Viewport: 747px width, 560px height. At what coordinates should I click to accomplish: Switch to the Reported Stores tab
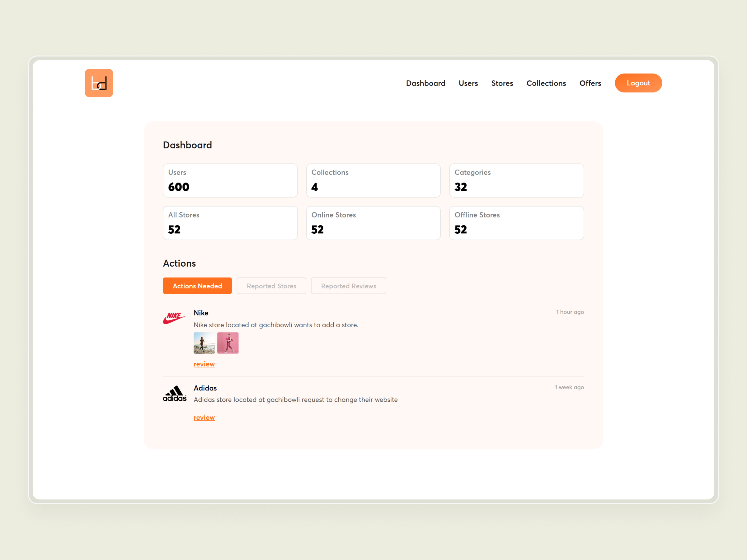[x=271, y=286]
